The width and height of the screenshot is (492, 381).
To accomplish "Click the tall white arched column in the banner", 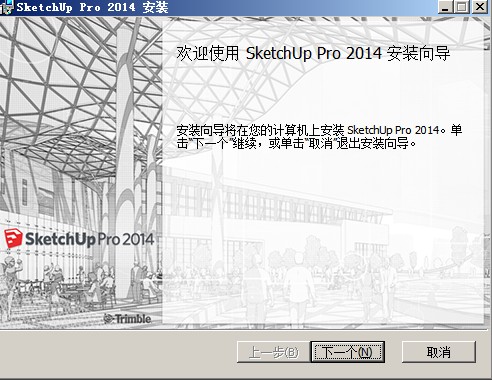I will coord(125,167).
